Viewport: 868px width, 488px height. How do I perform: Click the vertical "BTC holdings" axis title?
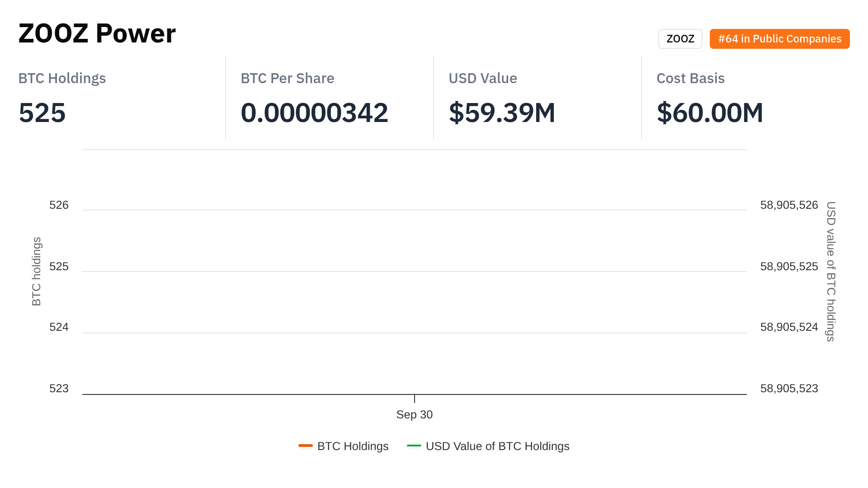[37, 271]
